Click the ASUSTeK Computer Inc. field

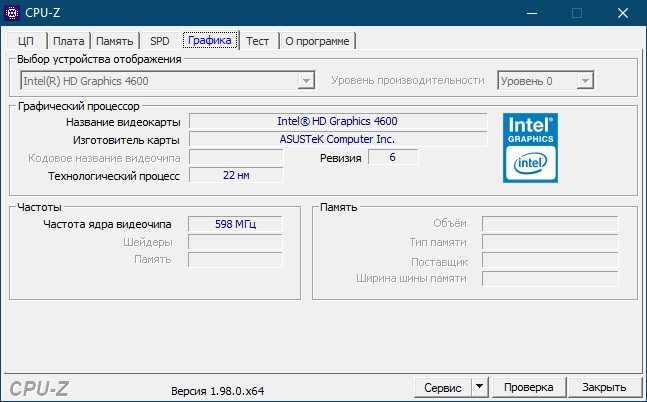click(338, 139)
